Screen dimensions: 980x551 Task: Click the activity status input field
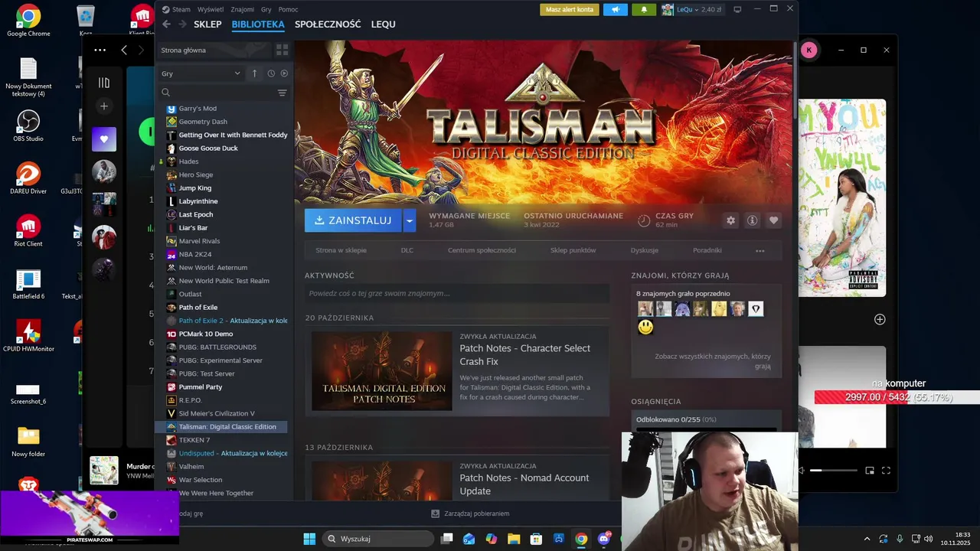[x=457, y=293]
